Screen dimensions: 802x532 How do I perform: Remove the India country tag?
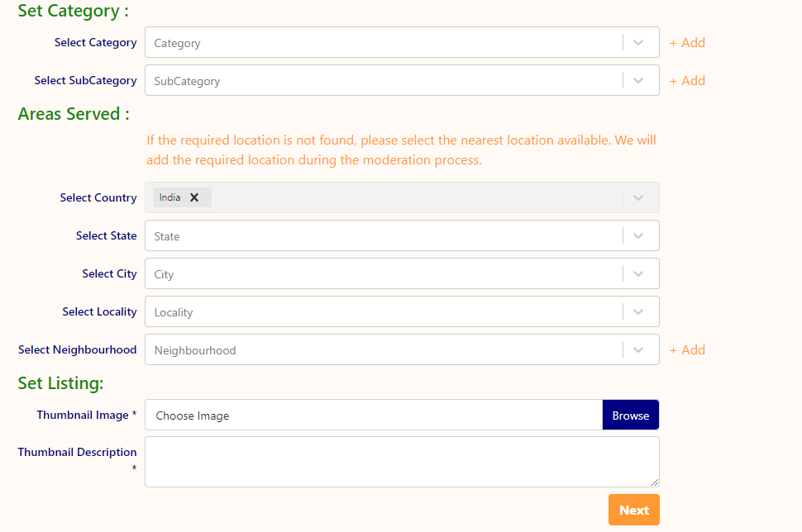point(194,197)
